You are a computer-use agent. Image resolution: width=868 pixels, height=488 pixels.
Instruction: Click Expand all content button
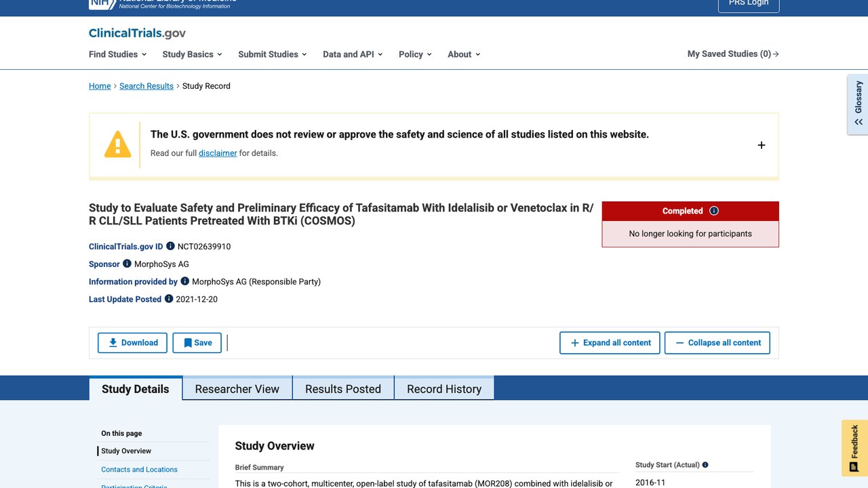[x=610, y=343]
